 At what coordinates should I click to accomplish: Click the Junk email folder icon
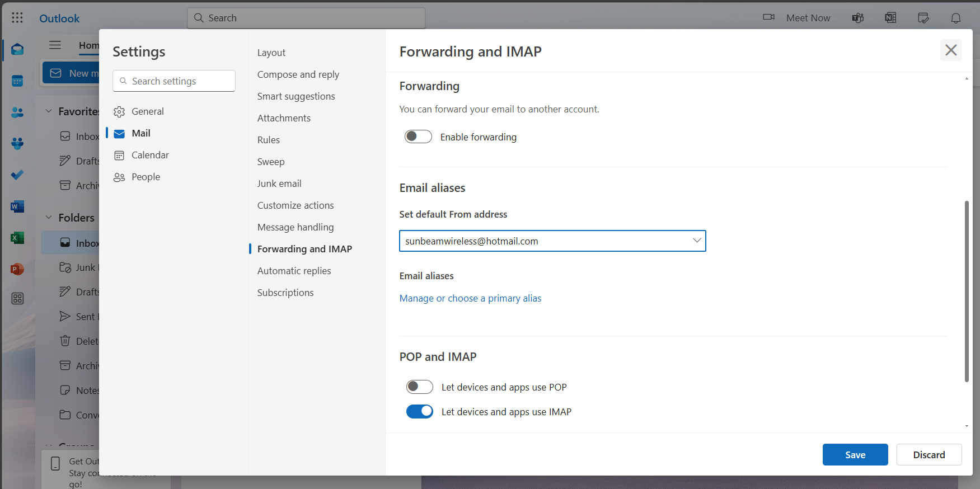65,267
